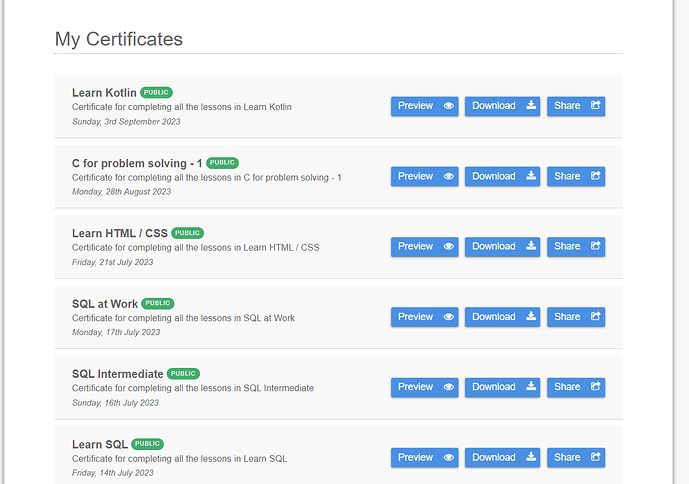
Task: Click the date 'Friday, 21st July 2023'
Action: (112, 262)
